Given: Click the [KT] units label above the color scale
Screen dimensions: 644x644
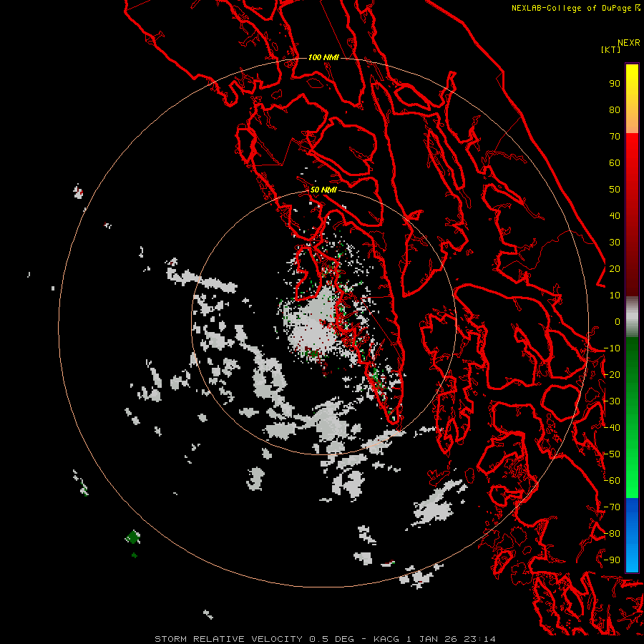Looking at the screenshot, I should click(611, 49).
